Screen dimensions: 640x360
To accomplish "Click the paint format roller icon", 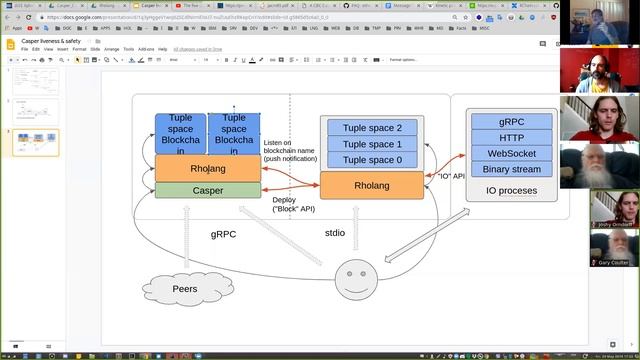I will pos(50,60).
